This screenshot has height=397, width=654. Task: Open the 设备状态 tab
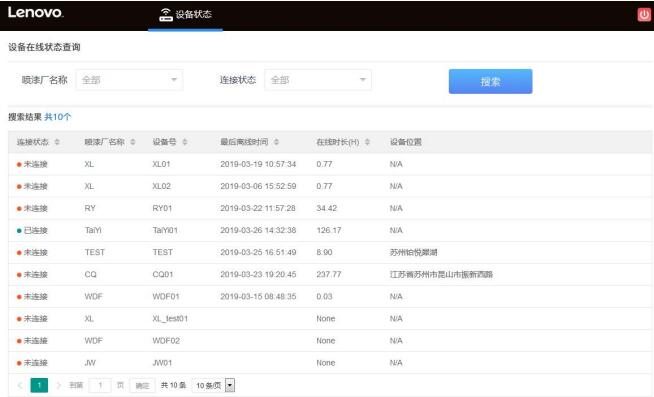pos(185,15)
